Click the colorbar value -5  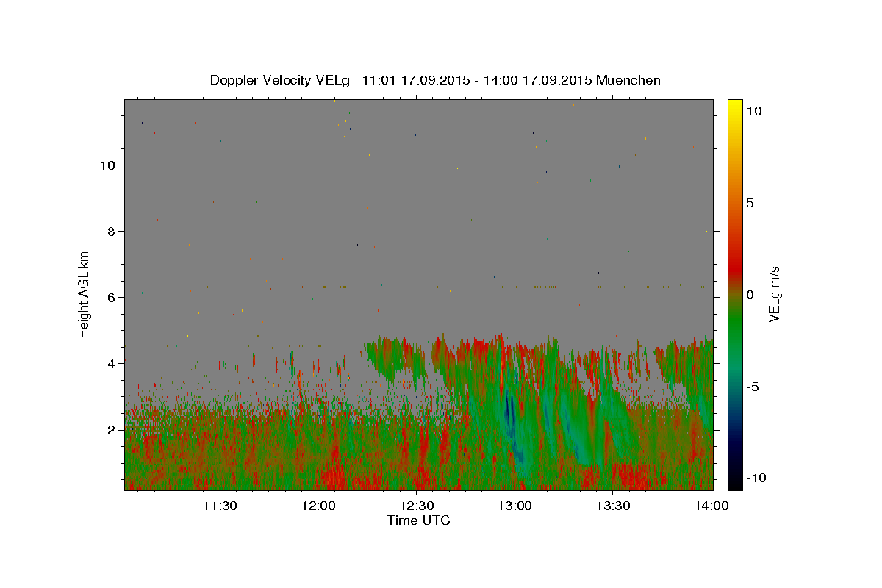click(753, 387)
